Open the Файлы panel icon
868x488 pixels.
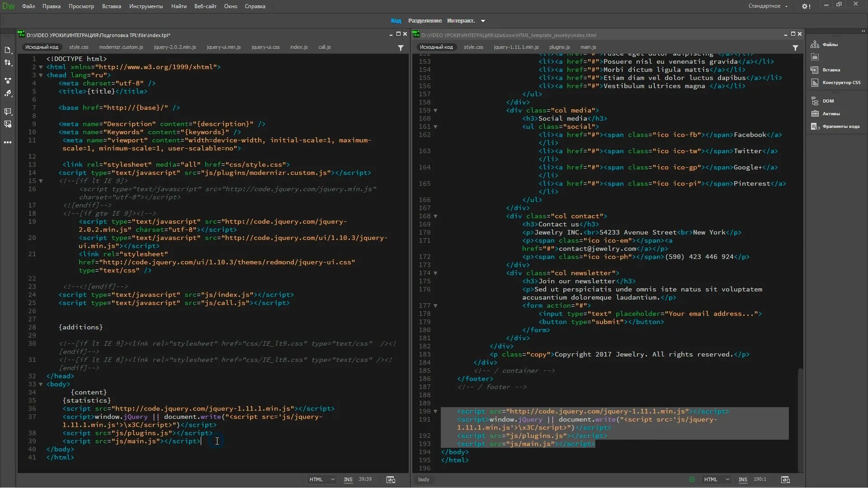(x=815, y=44)
